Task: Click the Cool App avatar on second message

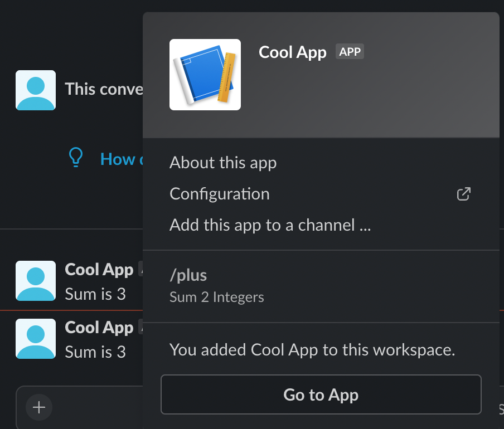Action: [x=35, y=339]
